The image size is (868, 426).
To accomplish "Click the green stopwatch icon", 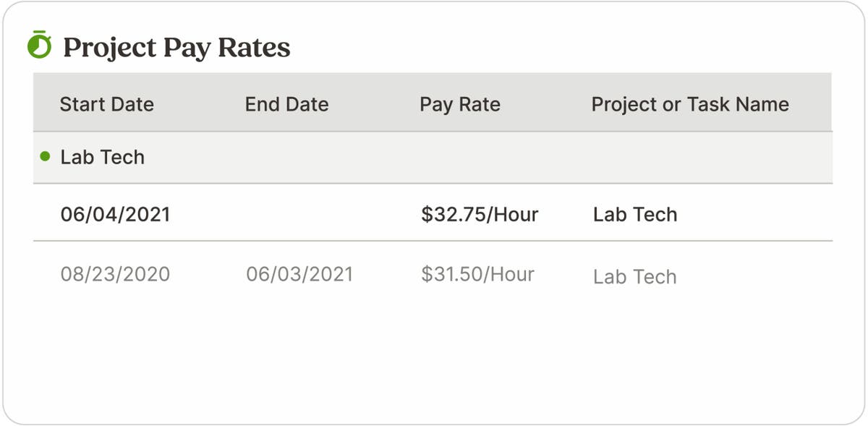I will [40, 46].
